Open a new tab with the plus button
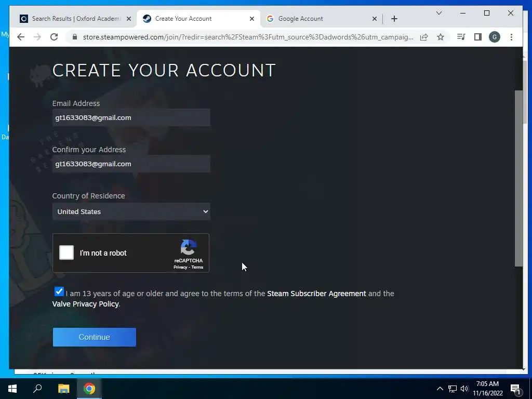532x399 pixels. 394,19
